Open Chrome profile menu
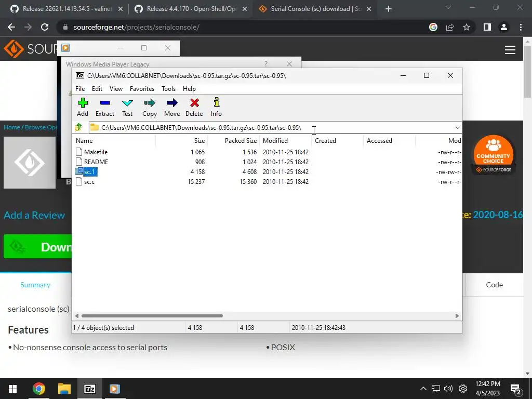The width and height of the screenshot is (532, 399). [x=504, y=27]
